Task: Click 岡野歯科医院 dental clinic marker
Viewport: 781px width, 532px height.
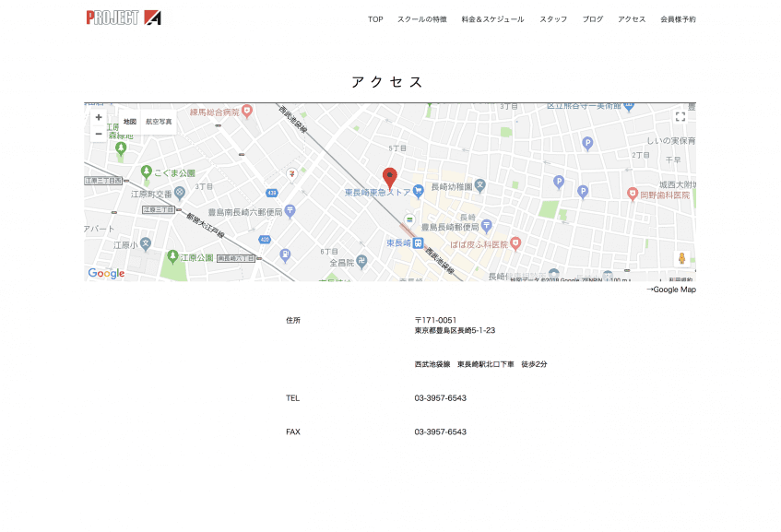Action: tap(632, 194)
